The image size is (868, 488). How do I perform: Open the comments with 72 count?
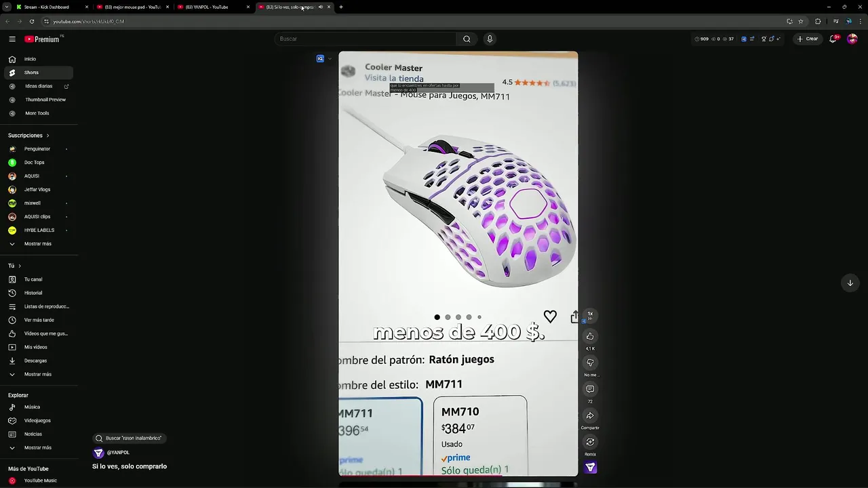coord(590,389)
